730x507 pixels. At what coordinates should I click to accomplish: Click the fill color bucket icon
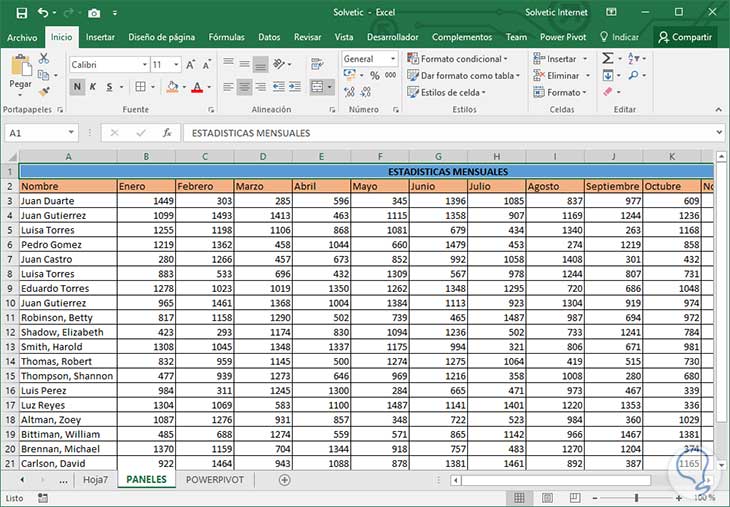[174, 87]
